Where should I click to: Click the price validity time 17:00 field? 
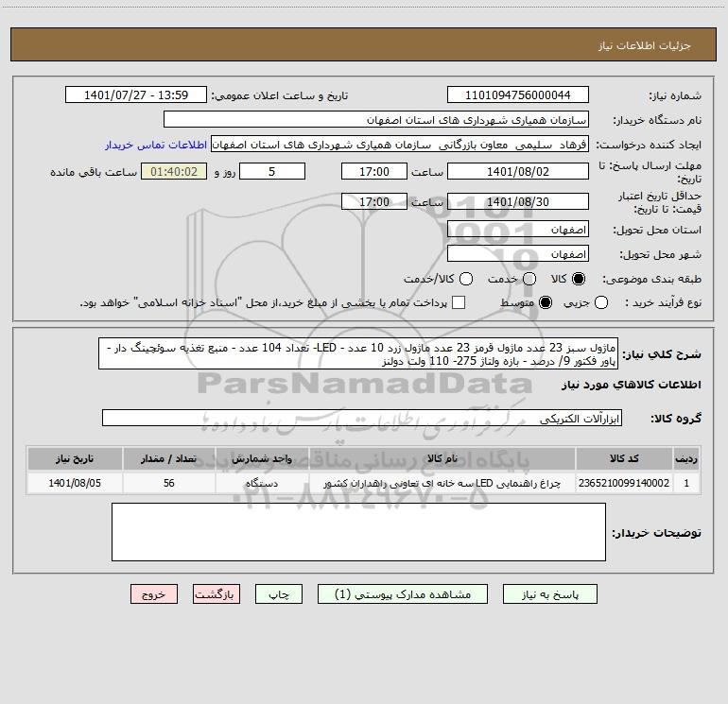(x=374, y=201)
